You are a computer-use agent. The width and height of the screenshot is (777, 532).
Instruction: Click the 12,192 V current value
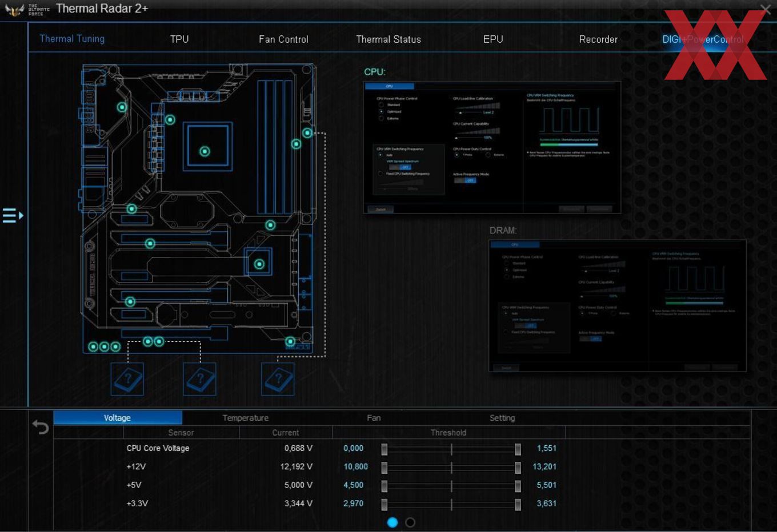pyautogui.click(x=296, y=466)
